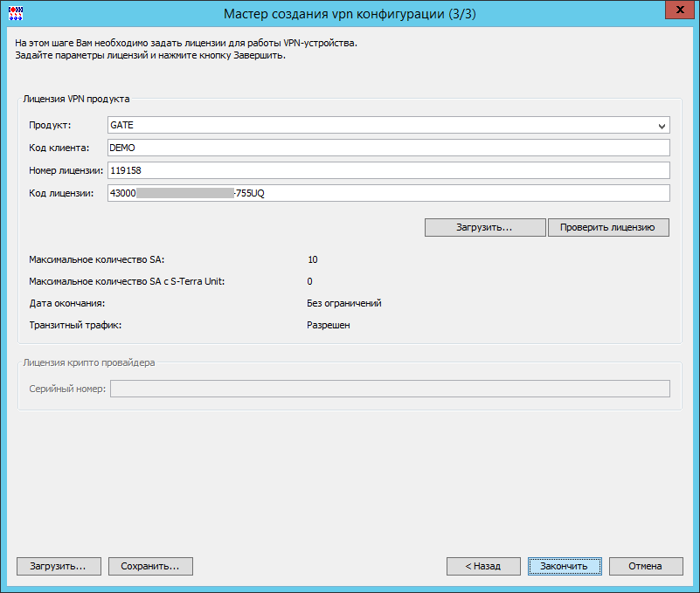The width and height of the screenshot is (700, 593).
Task: Click the Серийный номер: label
Action: pyautogui.click(x=67, y=389)
